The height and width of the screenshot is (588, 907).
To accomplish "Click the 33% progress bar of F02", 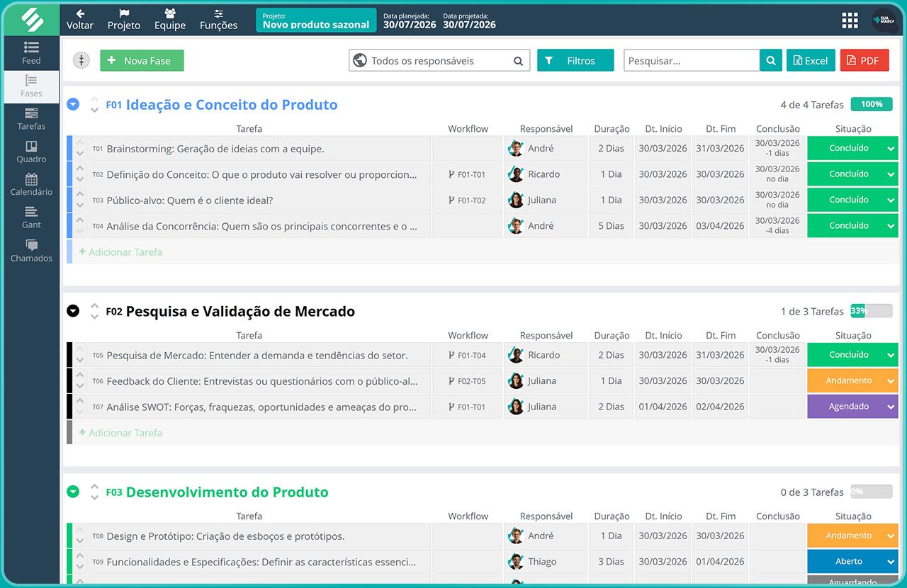I will tap(871, 311).
